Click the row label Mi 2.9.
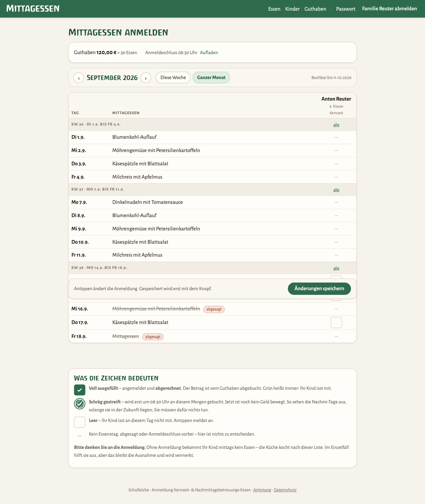425x504 pixels. [x=79, y=150]
